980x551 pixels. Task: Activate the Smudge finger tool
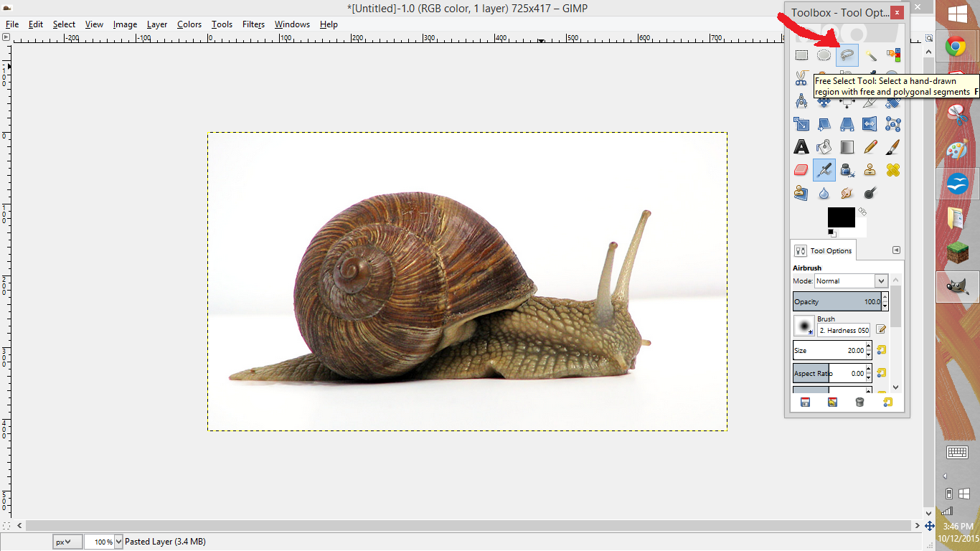click(847, 193)
